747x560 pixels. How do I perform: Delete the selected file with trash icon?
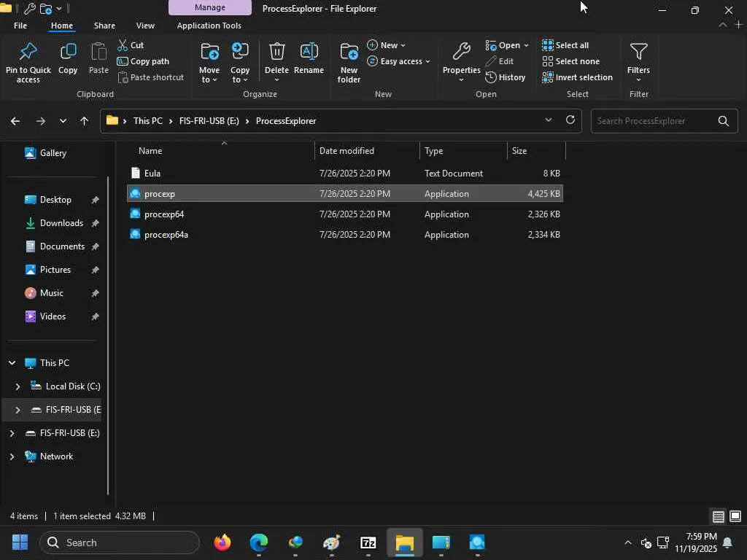(276, 63)
